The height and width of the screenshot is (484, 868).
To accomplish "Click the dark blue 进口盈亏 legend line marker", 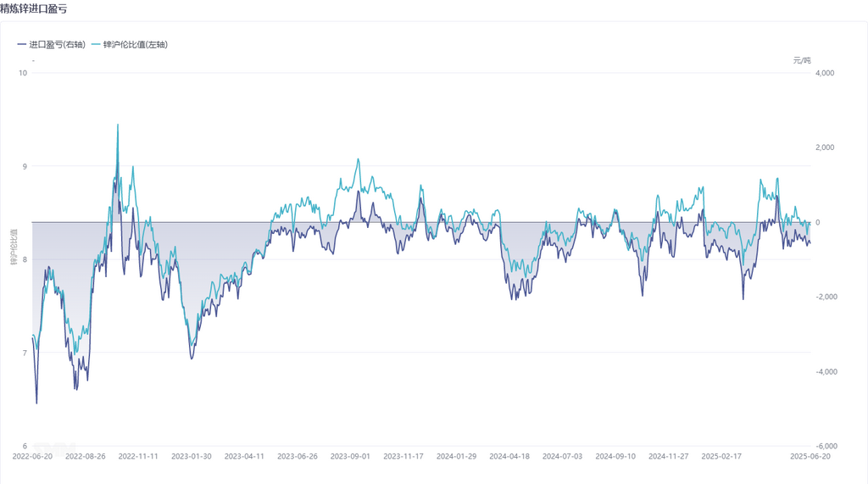I will tap(22, 44).
